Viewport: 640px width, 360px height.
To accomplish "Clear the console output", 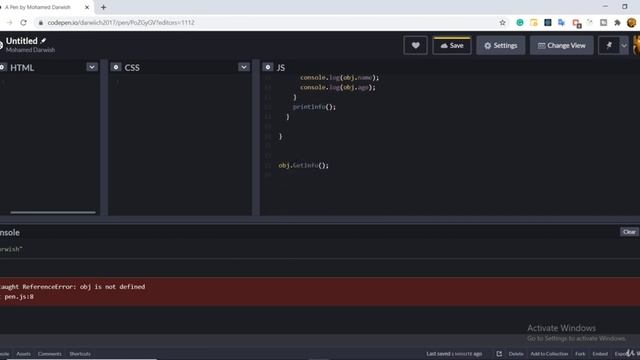I will pyautogui.click(x=629, y=232).
